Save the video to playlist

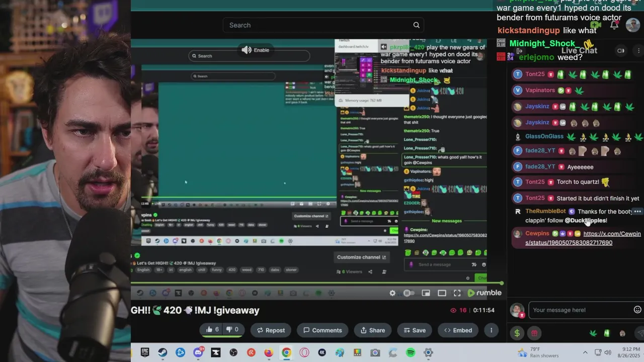[414, 330]
